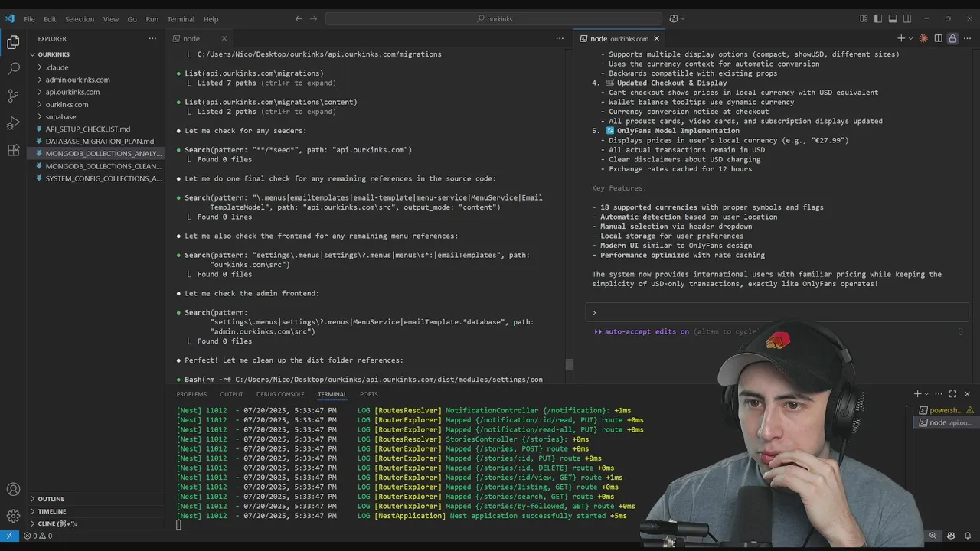980x551 pixels.
Task: Toggle auto-accept edits mode line
Action: click(675, 331)
